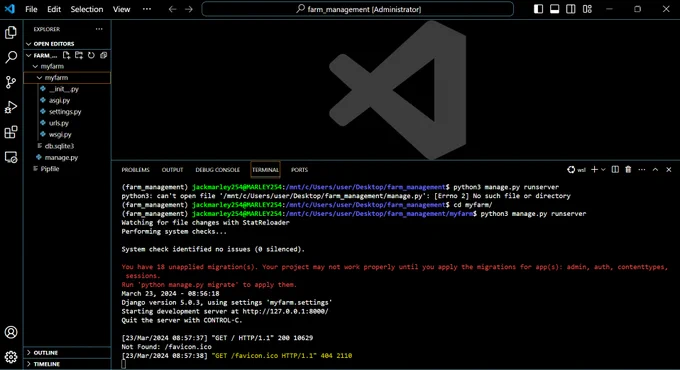Add a new terminal with plus icon
This screenshot has width=680, height=370.
595,170
